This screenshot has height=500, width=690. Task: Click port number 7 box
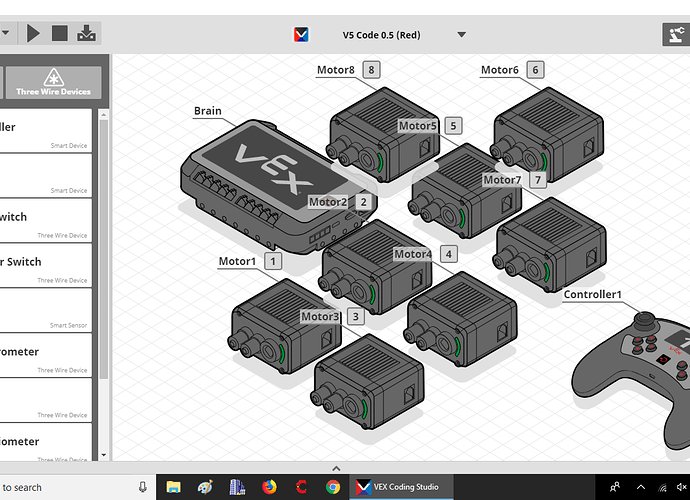tap(538, 180)
